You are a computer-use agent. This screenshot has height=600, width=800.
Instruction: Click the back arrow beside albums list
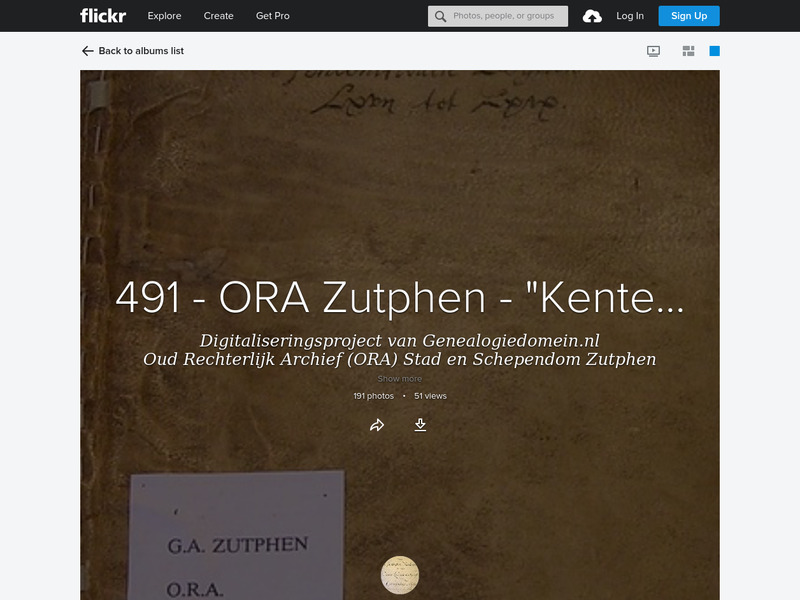85,48
